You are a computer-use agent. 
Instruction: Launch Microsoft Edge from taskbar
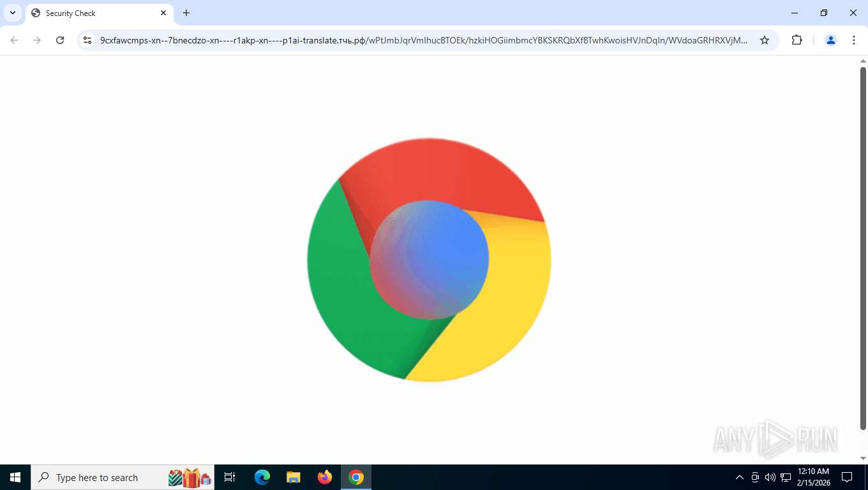[262, 477]
